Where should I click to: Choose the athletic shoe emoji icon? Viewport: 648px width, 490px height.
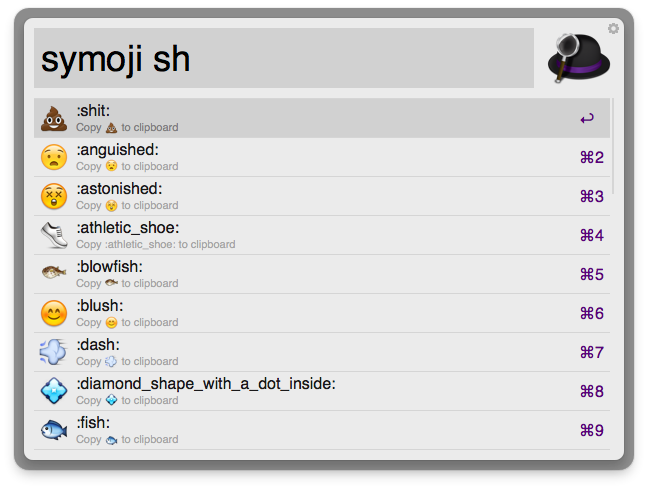(x=53, y=235)
